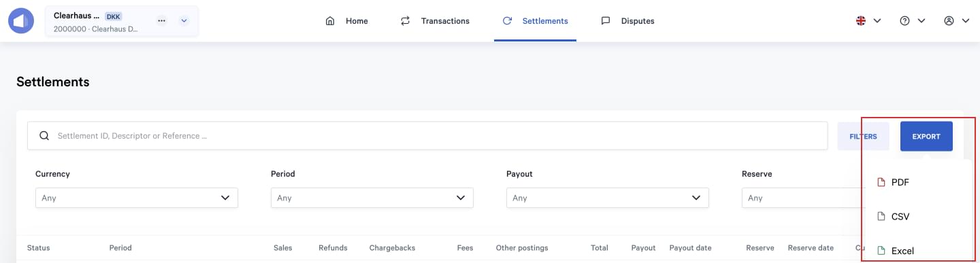The height and width of the screenshot is (263, 980).
Task: Expand the Payout filter dropdown
Action: pyautogui.click(x=608, y=198)
